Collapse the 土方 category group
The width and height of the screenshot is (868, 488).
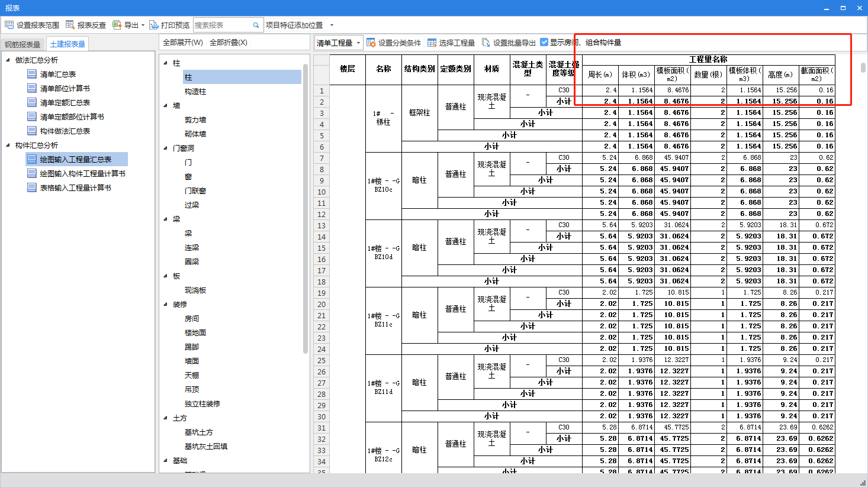(166, 418)
